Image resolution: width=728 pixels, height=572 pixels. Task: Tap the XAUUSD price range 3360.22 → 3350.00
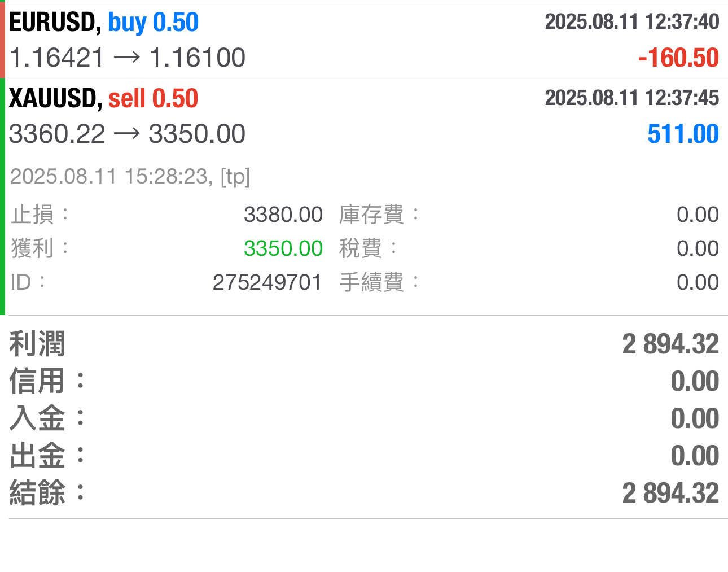[x=128, y=134]
